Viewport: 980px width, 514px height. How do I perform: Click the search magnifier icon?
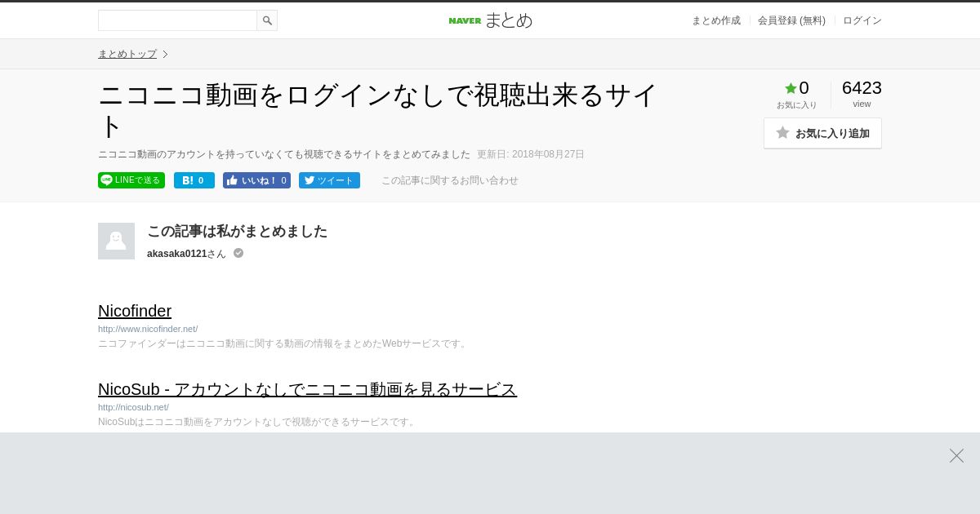(x=267, y=20)
